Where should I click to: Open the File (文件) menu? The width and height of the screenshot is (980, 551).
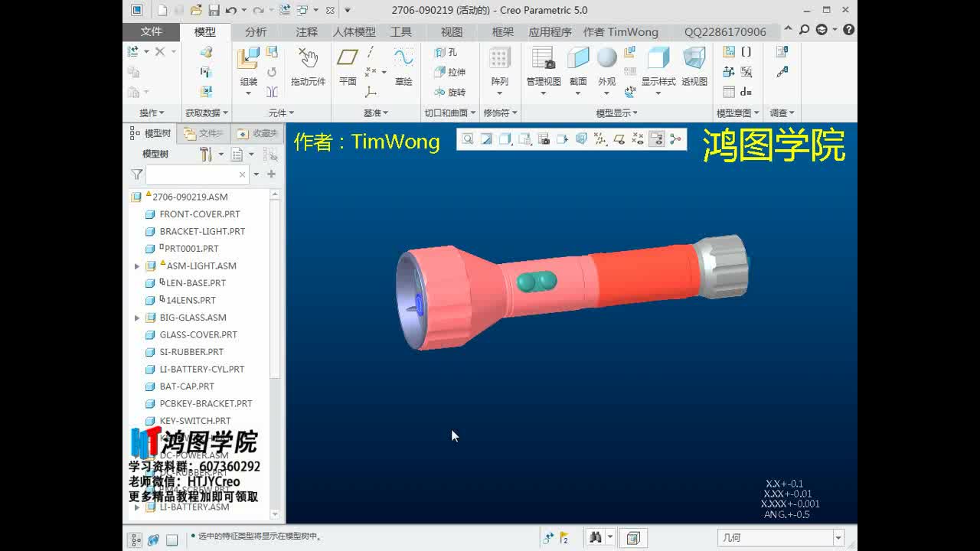tap(151, 31)
